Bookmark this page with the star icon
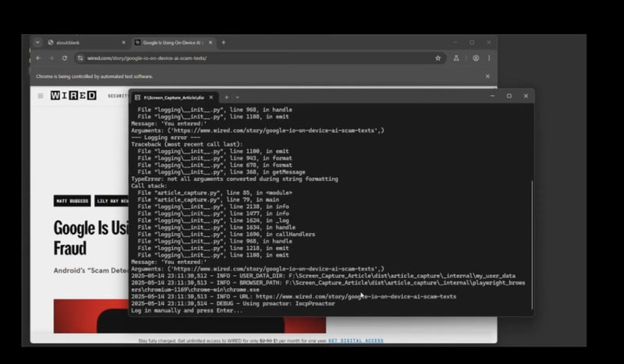The width and height of the screenshot is (624, 364). pyautogui.click(x=438, y=58)
